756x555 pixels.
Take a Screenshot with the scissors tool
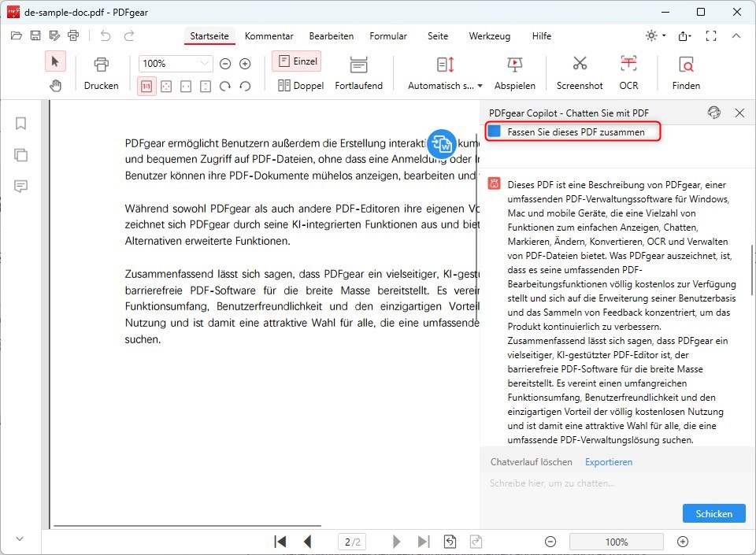pyautogui.click(x=580, y=73)
